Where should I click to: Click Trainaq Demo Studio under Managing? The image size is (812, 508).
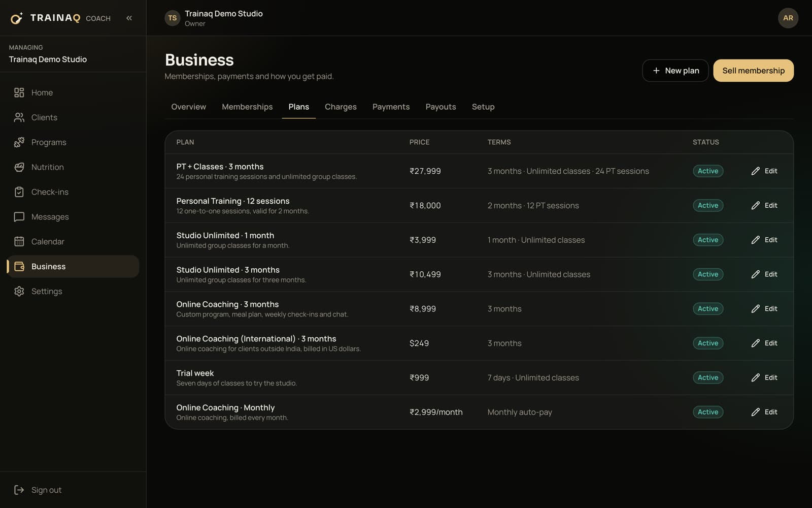pos(48,59)
